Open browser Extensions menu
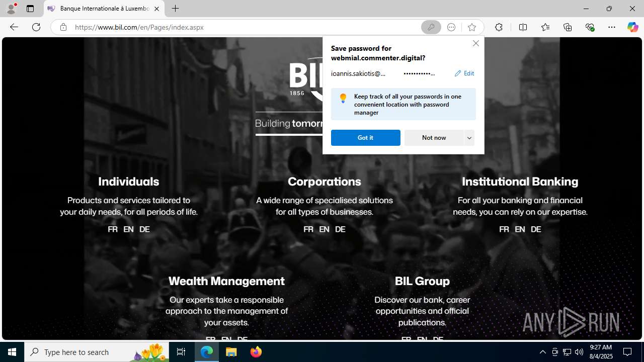The width and height of the screenshot is (644, 362). [499, 27]
